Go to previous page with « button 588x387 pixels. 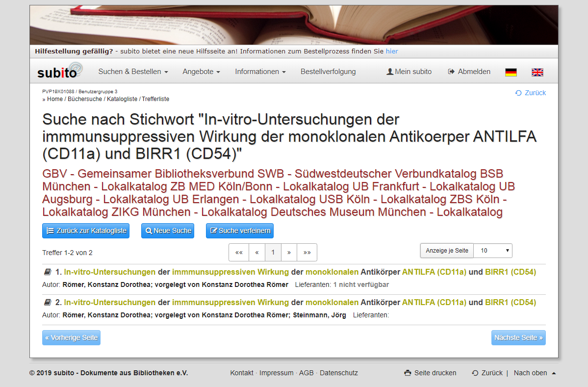point(257,253)
